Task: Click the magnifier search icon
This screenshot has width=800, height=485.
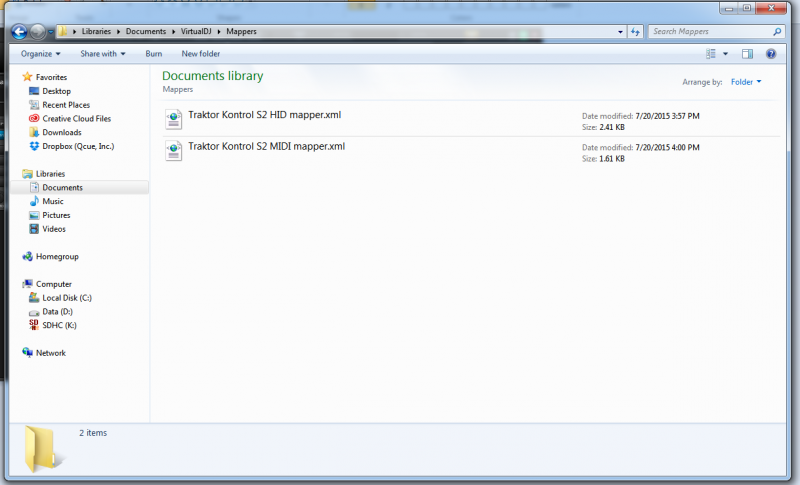Action: [777, 32]
